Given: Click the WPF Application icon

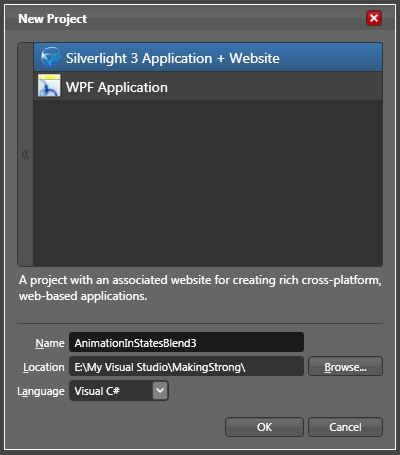Looking at the screenshot, I should click(49, 86).
